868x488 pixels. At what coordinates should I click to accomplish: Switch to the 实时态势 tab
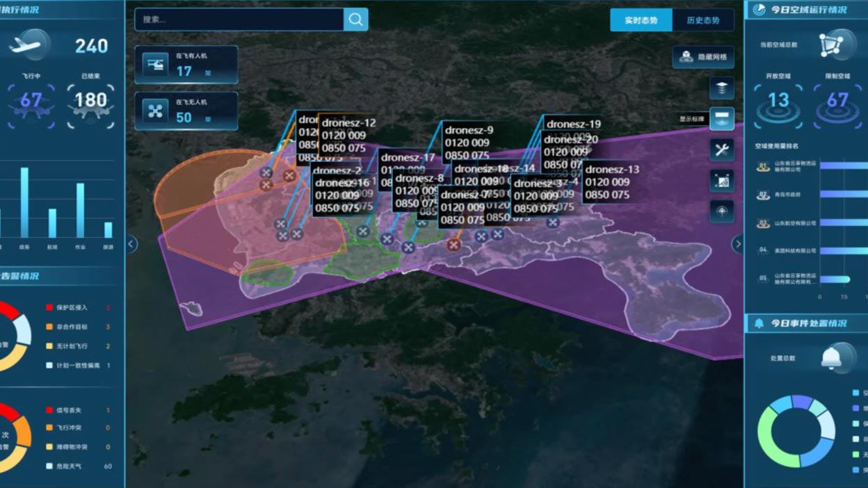(x=641, y=20)
